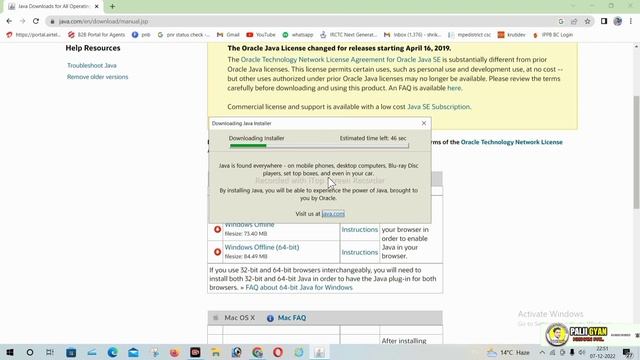Open the weather widget 14°C Haze
Screen dimensions: 640x360
tap(509, 352)
